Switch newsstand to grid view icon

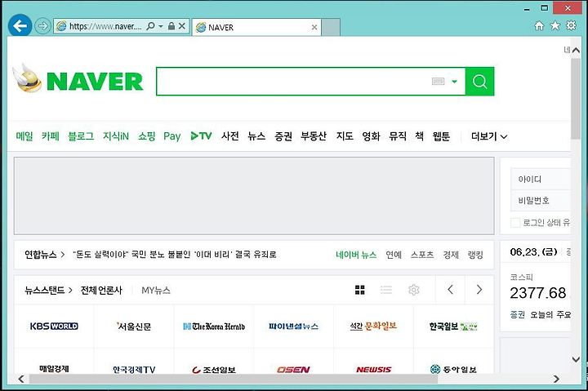point(359,290)
